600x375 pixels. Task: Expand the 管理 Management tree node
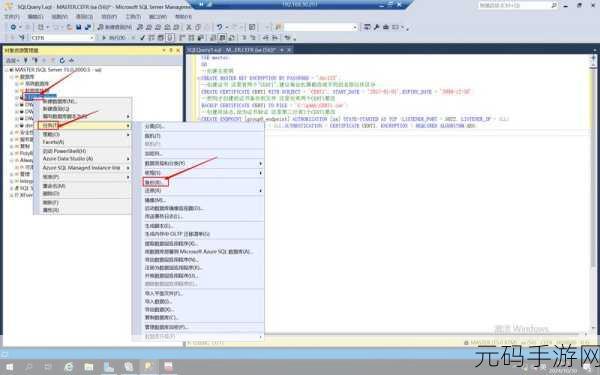12,174
